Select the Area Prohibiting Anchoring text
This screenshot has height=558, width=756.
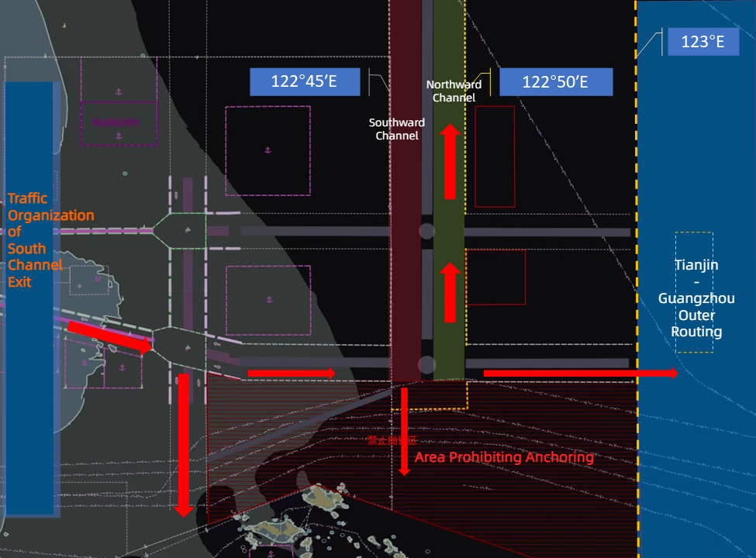pyautogui.click(x=504, y=457)
